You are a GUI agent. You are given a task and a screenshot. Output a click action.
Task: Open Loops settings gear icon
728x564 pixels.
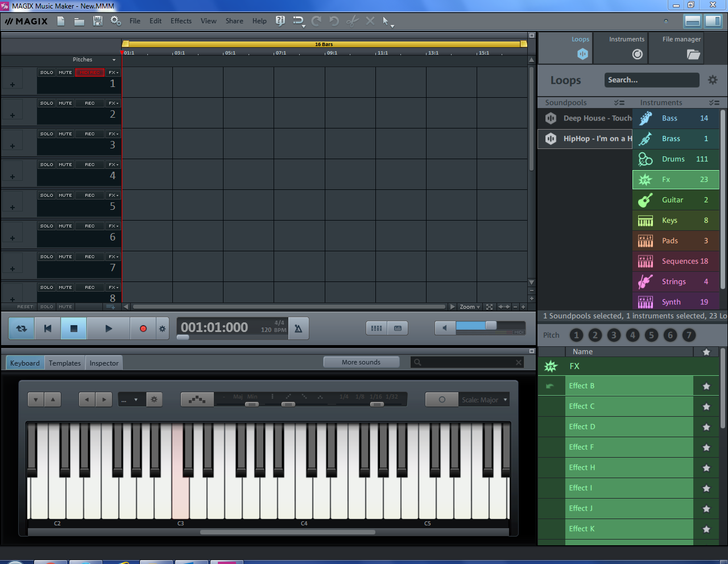pos(713,80)
